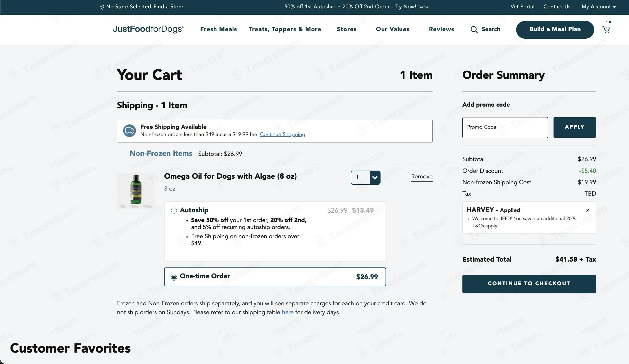This screenshot has height=364, width=629.
Task: Open Treats, Toppers & More menu
Action: (x=285, y=29)
